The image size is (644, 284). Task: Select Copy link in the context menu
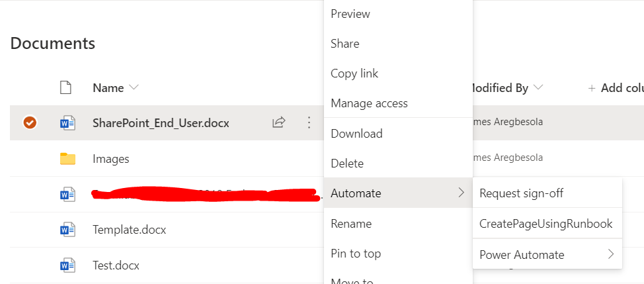(x=398, y=73)
